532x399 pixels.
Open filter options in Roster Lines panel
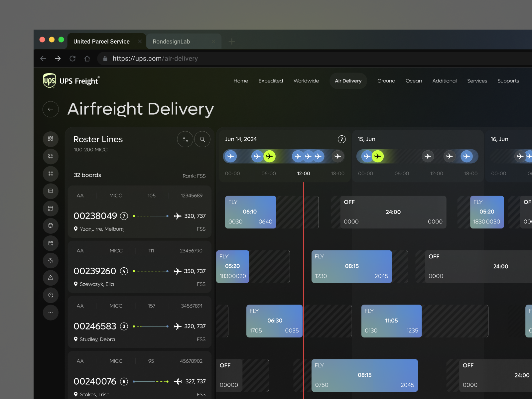coord(185,139)
